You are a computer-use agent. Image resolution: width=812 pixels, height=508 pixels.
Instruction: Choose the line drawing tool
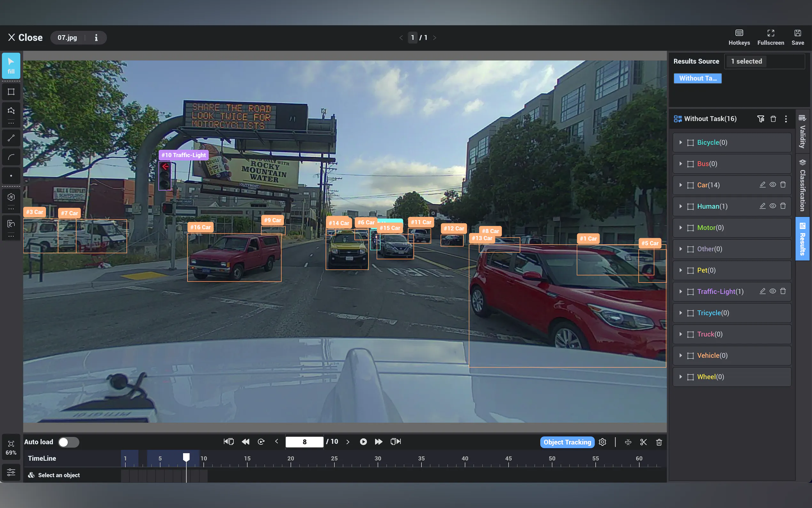tap(11, 138)
